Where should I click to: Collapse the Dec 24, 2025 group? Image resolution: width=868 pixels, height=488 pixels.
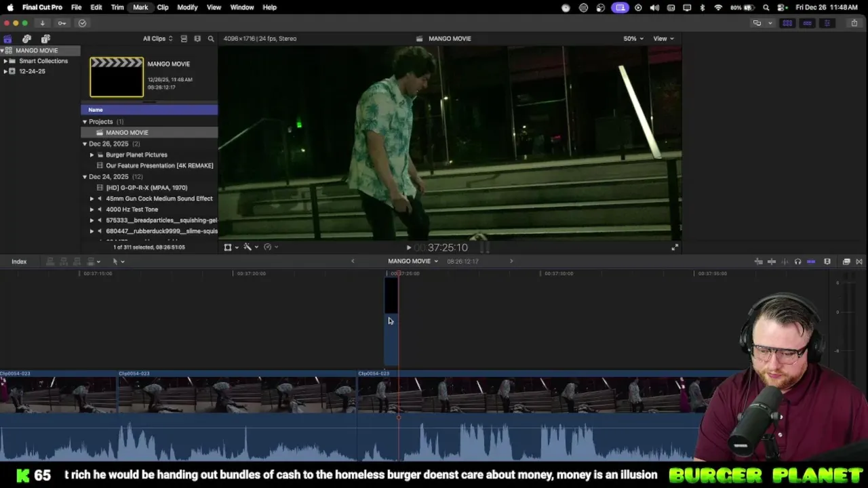pyautogui.click(x=85, y=177)
